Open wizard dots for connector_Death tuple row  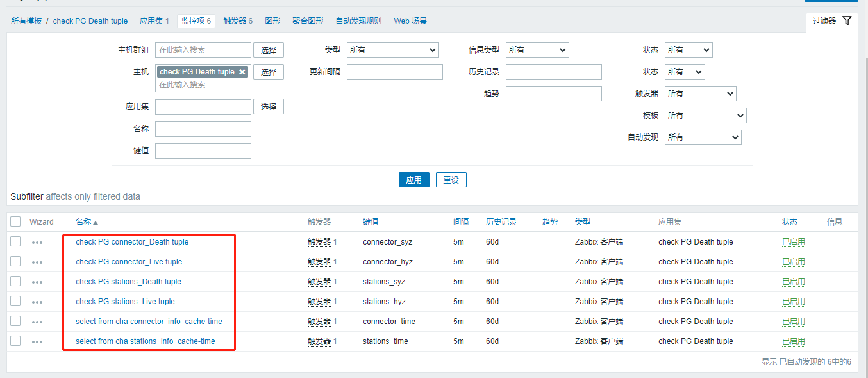(37, 243)
